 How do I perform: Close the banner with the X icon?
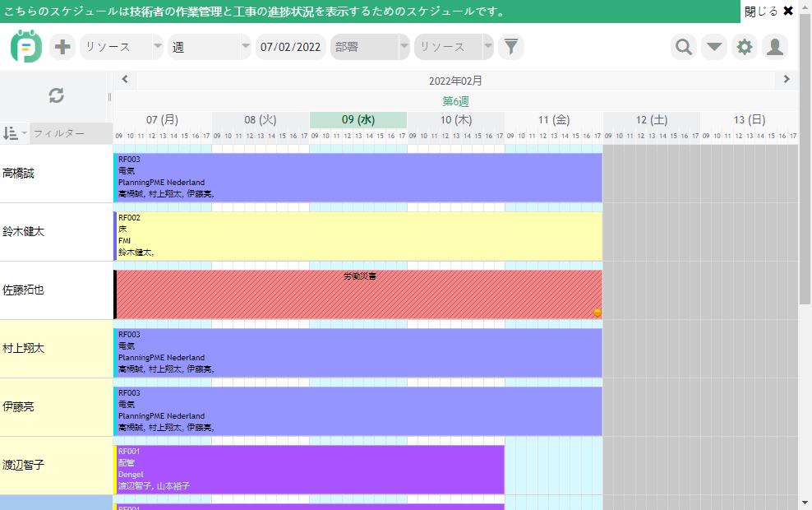coord(788,11)
